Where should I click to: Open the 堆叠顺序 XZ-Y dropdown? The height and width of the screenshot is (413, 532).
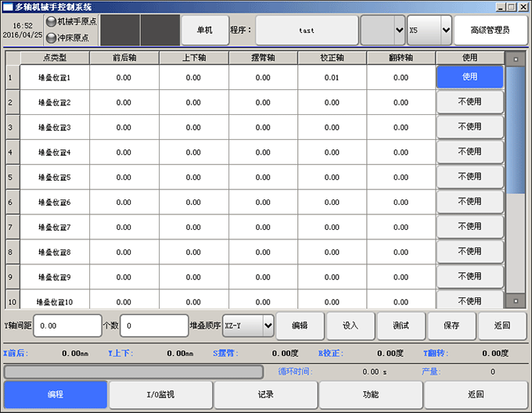click(248, 325)
